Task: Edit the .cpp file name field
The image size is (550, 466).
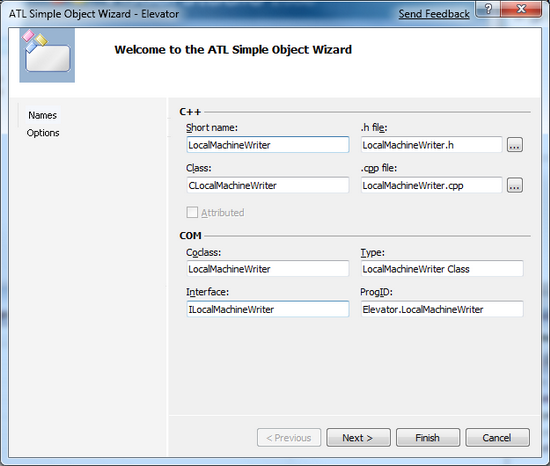Action: (x=431, y=185)
